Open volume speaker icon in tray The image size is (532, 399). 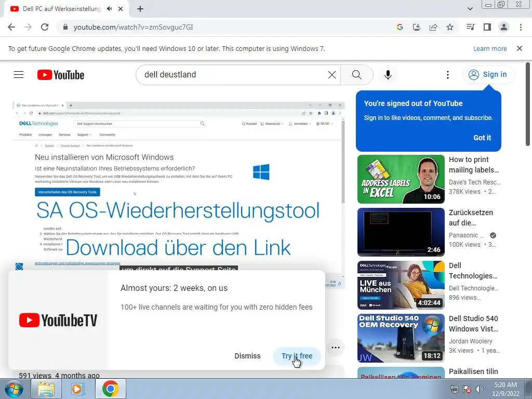click(x=479, y=389)
